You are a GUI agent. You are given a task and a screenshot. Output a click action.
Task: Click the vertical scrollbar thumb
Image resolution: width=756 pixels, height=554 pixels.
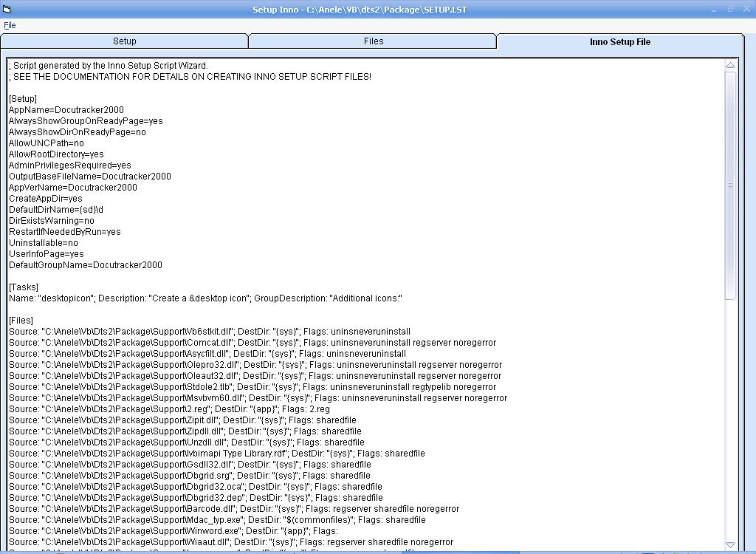pyautogui.click(x=730, y=185)
